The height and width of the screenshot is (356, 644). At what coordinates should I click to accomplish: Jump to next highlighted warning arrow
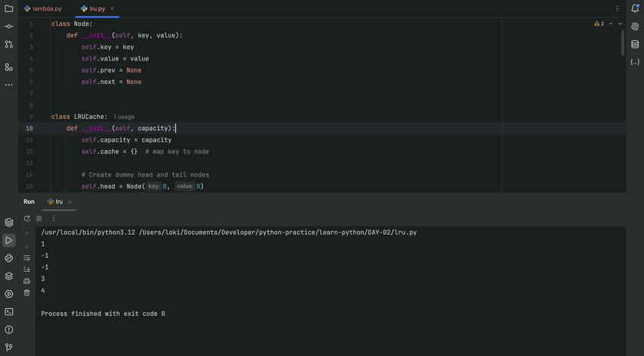(621, 23)
